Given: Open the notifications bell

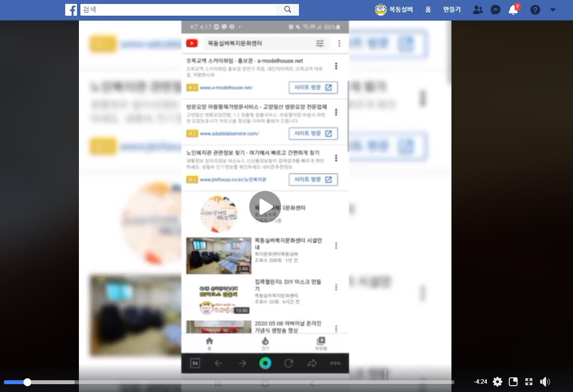Looking at the screenshot, I should pyautogui.click(x=513, y=10).
